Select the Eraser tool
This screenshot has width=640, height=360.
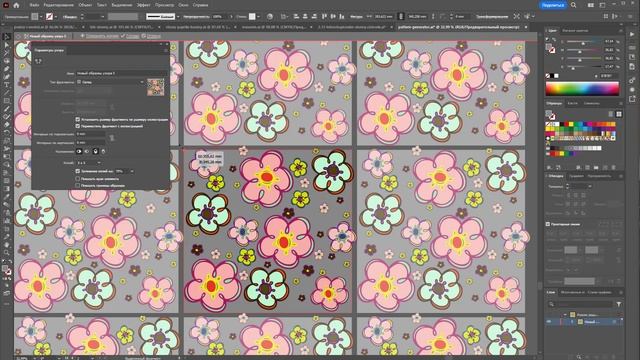(x=7, y=124)
